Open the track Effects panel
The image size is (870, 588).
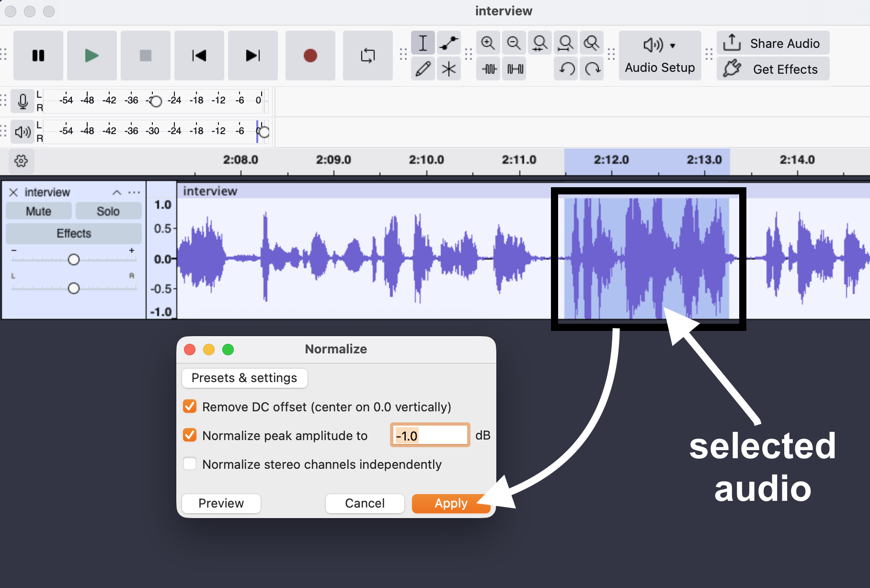[74, 233]
